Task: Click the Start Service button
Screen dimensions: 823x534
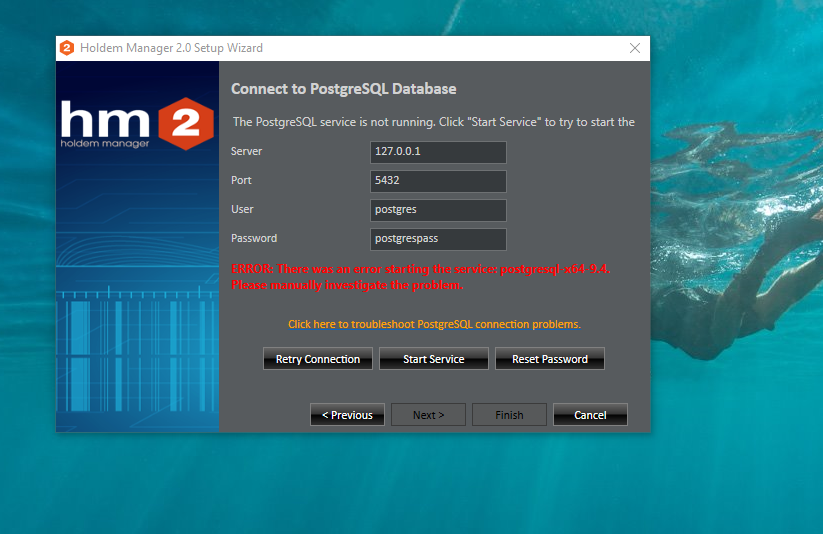Action: pos(434,359)
